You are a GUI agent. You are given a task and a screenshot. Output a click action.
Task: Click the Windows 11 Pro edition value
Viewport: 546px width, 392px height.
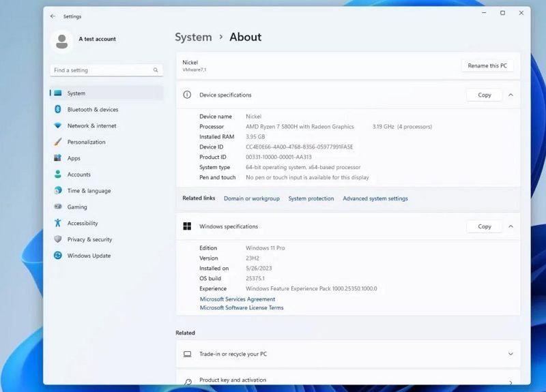(x=265, y=248)
